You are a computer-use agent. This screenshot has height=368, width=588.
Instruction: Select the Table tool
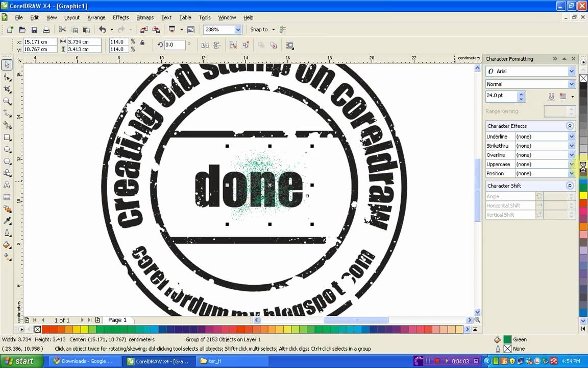(7, 197)
